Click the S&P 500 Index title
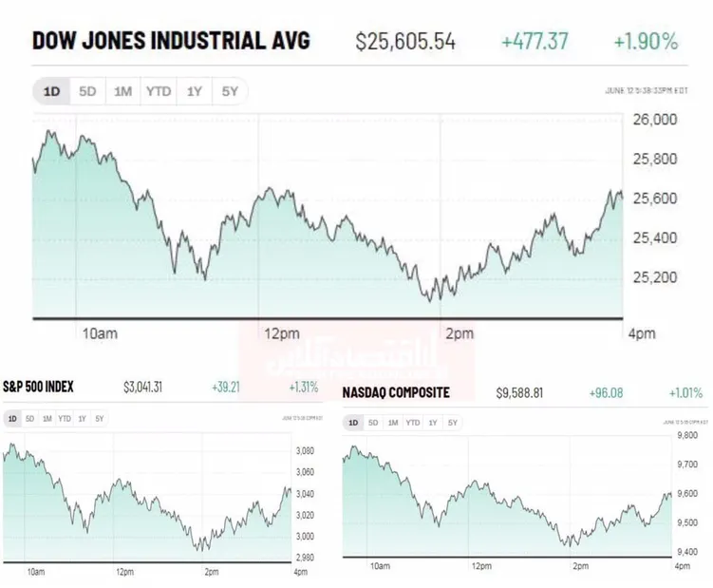 tap(38, 387)
